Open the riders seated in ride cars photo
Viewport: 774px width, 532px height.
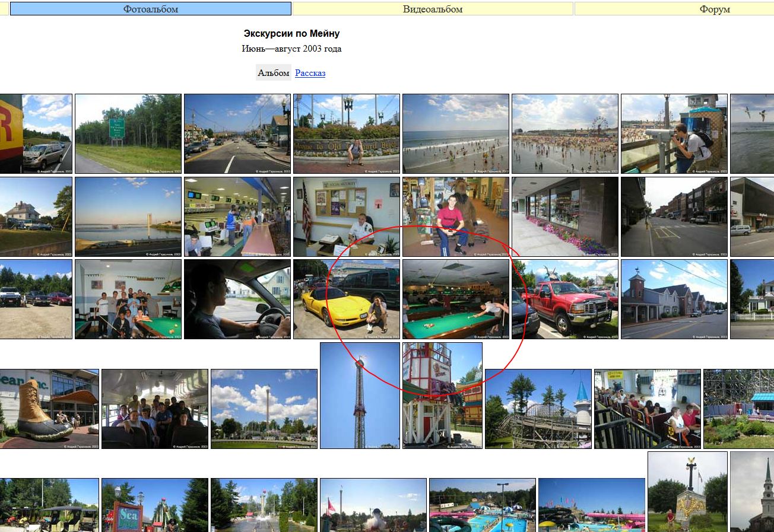click(648, 409)
